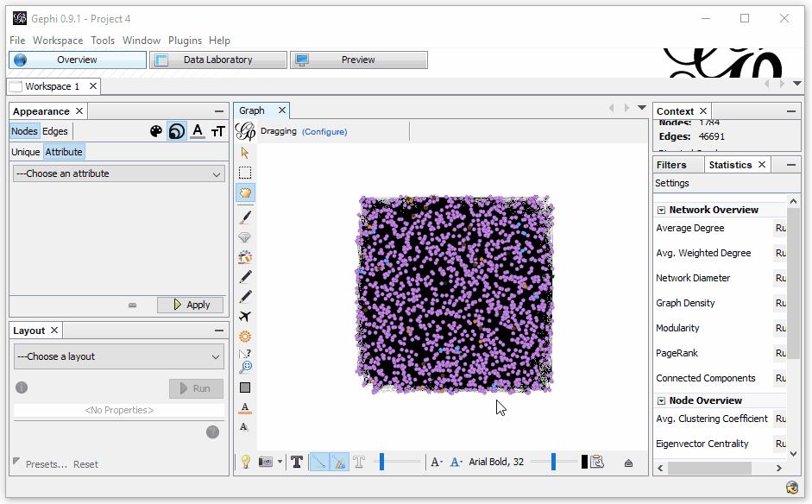
Task: Adjust the label font size slider
Action: (554, 462)
